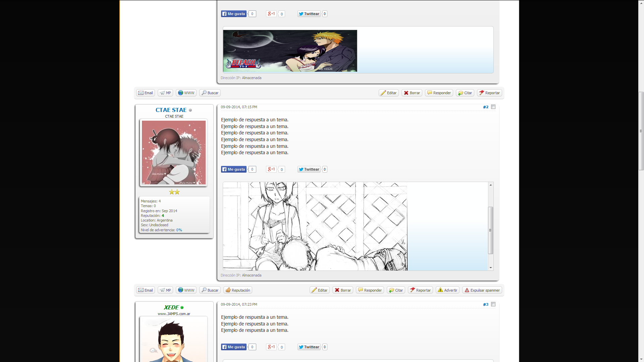Viewport: 644px width, 362px height.
Task: Open post permalink #2
Action: click(x=485, y=107)
